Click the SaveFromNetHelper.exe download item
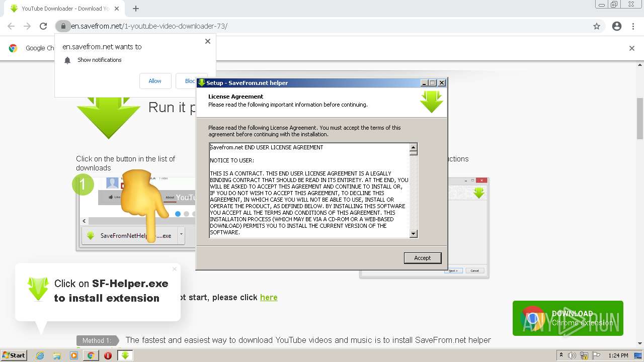The width and height of the screenshot is (644, 362). pos(129,235)
